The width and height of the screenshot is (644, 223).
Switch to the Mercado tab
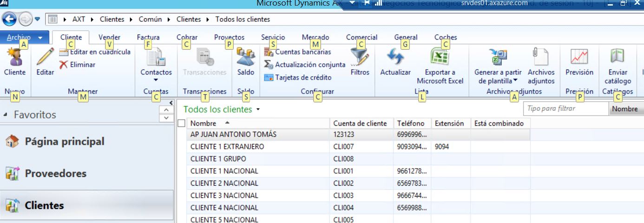pyautogui.click(x=315, y=37)
